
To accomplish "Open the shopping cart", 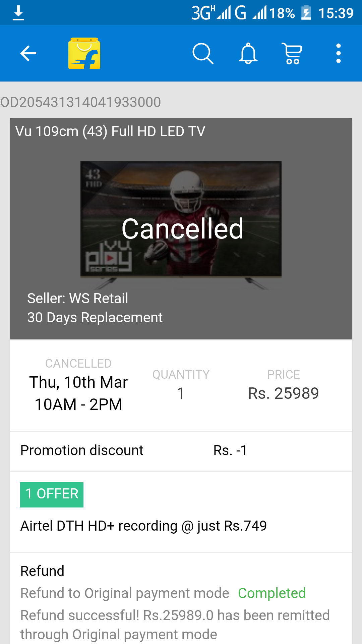I will tap(293, 53).
